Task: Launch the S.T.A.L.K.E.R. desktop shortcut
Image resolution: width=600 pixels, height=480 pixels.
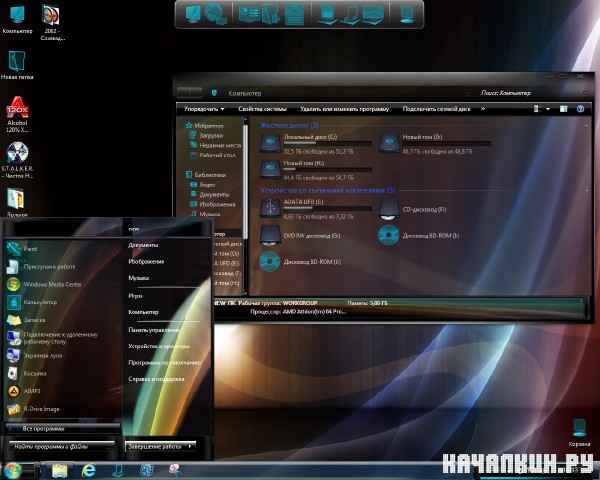Action: [17, 160]
